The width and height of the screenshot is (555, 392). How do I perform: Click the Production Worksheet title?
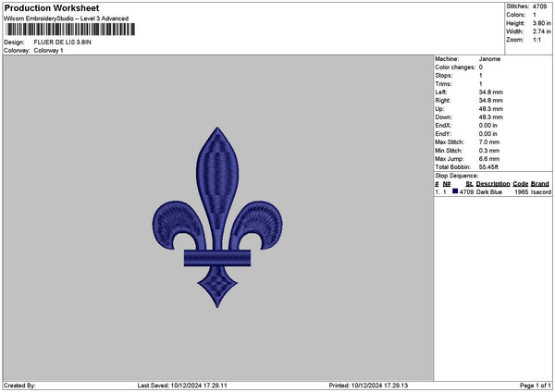52,7
